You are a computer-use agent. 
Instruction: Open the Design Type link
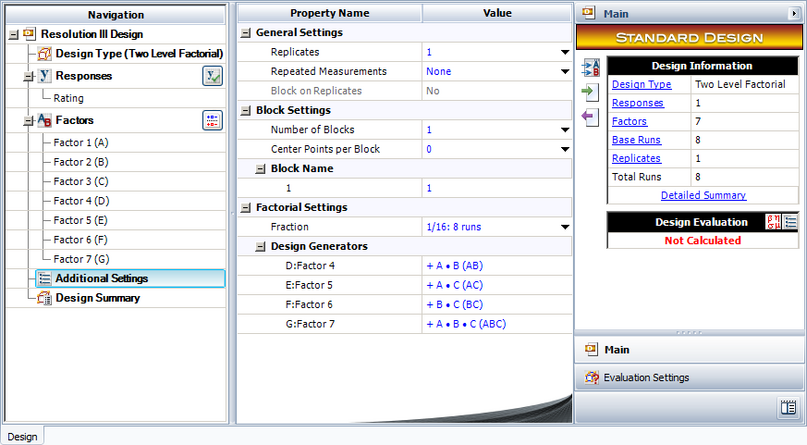tap(641, 84)
